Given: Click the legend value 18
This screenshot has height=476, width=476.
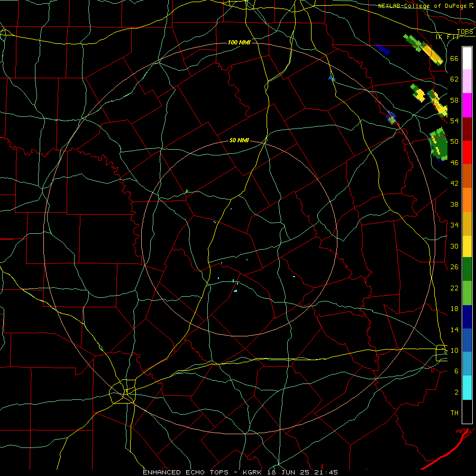Looking at the screenshot, I should pos(454,309).
